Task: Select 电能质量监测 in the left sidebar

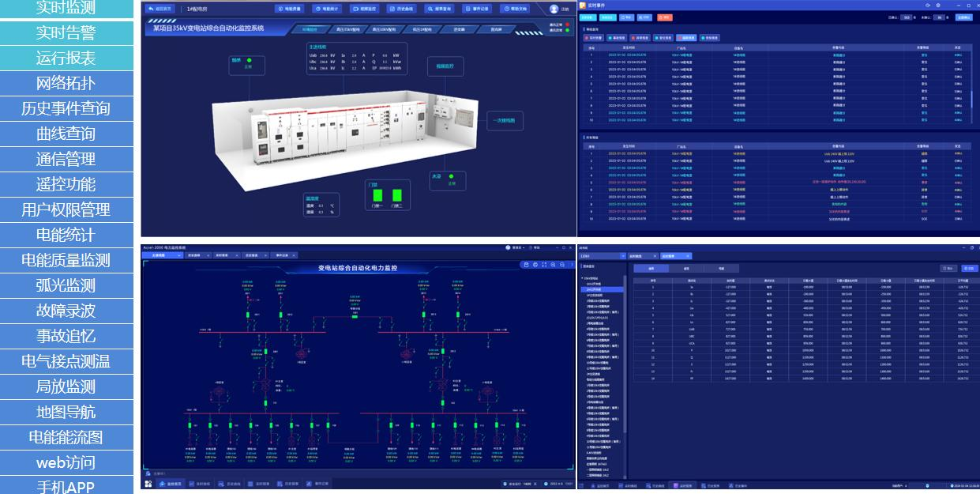Action: (x=66, y=260)
